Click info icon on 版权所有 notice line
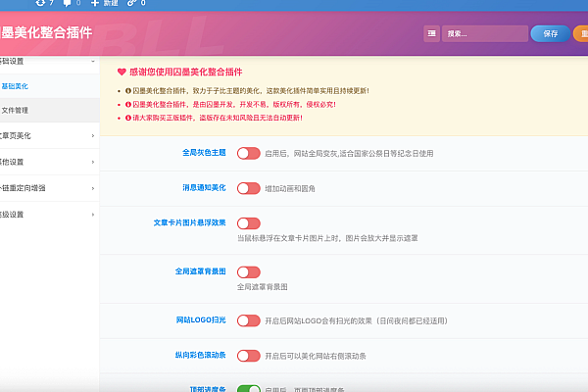This screenshot has width=588, height=392. pos(128,104)
